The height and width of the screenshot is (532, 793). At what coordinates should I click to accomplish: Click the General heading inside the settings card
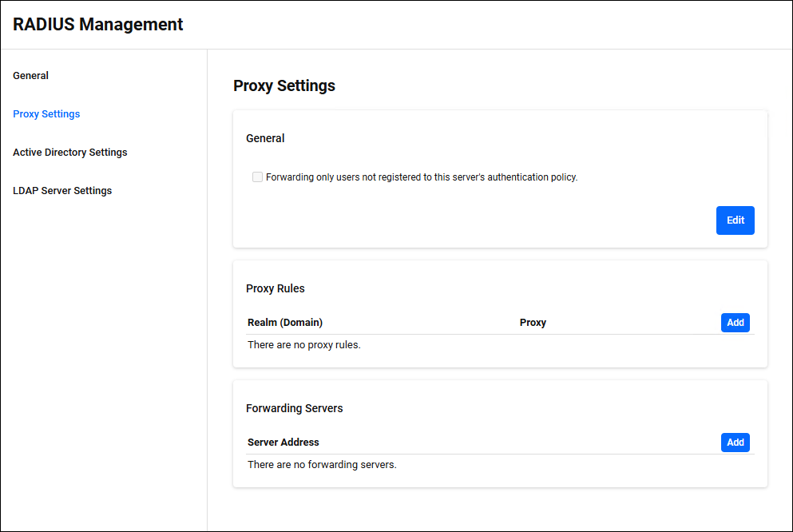pos(265,138)
